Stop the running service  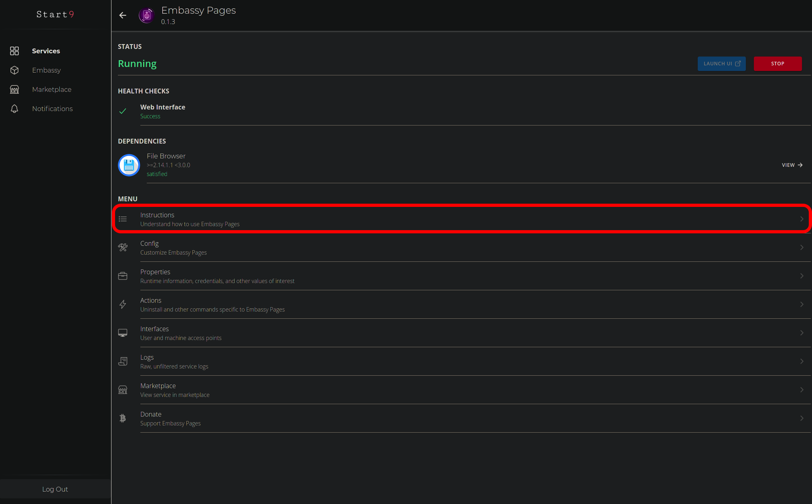778,64
